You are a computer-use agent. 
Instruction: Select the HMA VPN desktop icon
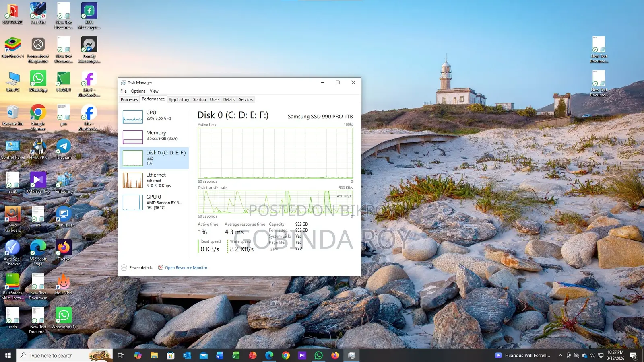click(38, 149)
